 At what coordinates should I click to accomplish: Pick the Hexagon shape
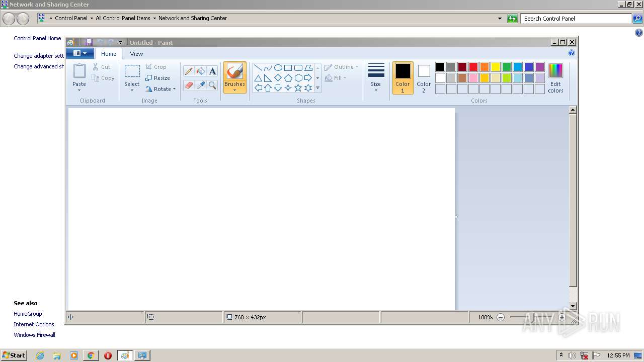(298, 78)
